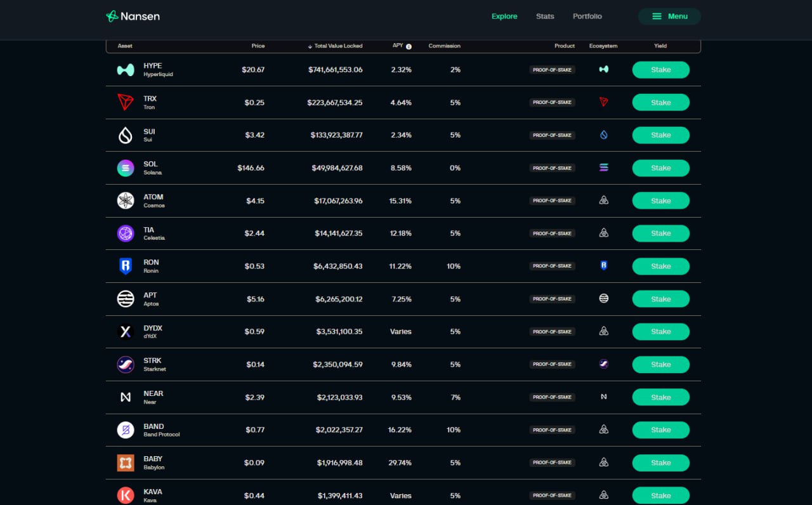Click Stake button for TIA
Image resolution: width=812 pixels, height=505 pixels.
661,233
